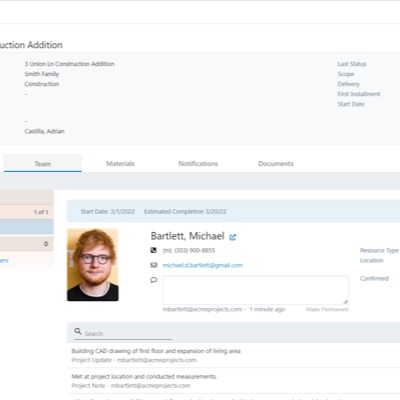Click into the comment text area
Viewport: 400px width, 400px height.
256,290
